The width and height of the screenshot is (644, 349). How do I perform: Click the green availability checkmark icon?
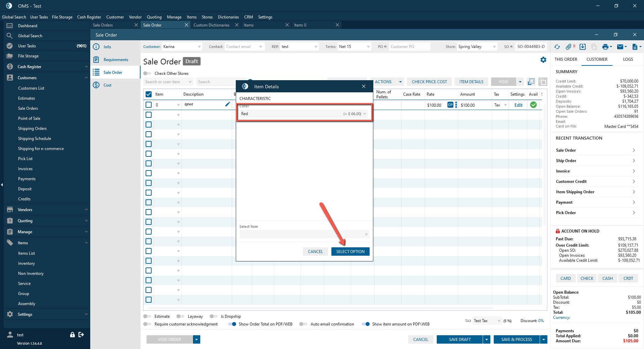[533, 105]
